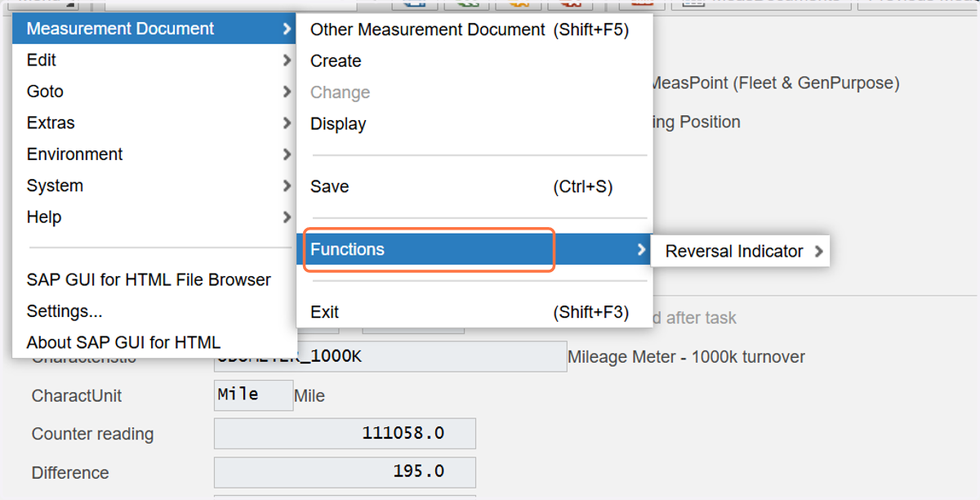Image resolution: width=980 pixels, height=500 pixels.
Task: Click the CharactUnit field containing Mile
Action: [253, 395]
